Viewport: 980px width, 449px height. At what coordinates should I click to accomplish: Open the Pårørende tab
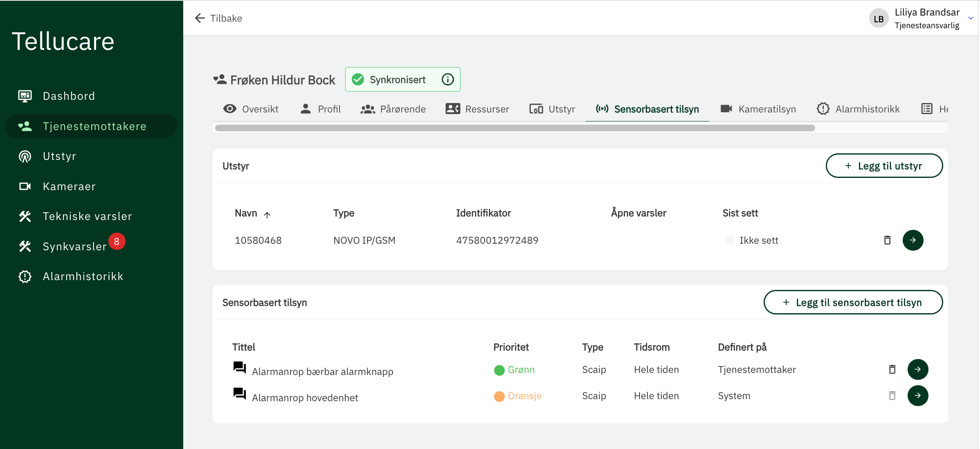click(x=393, y=109)
